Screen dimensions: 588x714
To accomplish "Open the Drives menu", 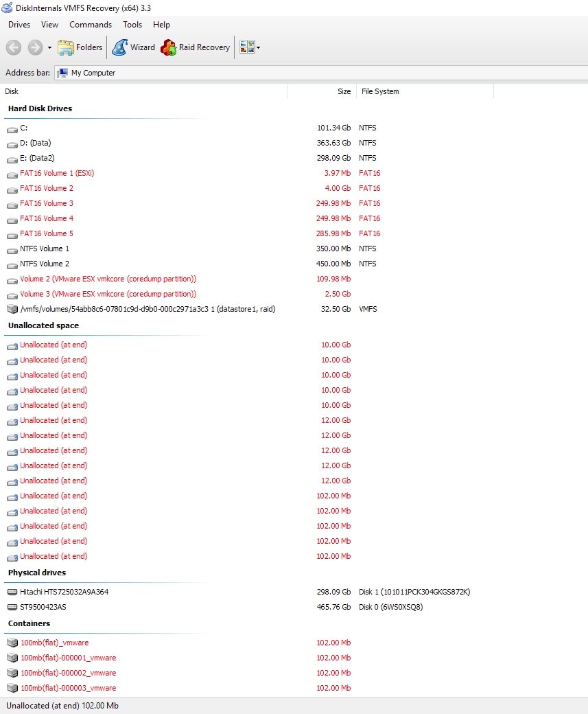I will pyautogui.click(x=19, y=25).
